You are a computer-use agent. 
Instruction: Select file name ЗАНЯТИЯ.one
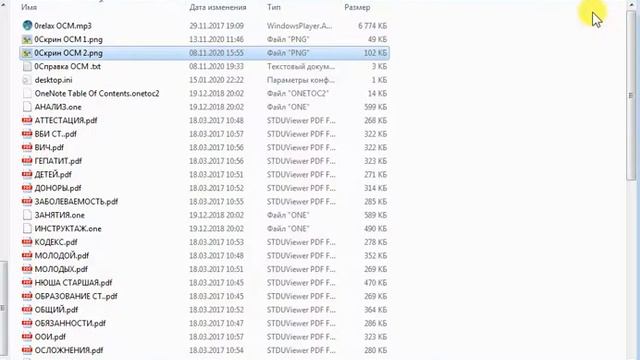coord(60,215)
